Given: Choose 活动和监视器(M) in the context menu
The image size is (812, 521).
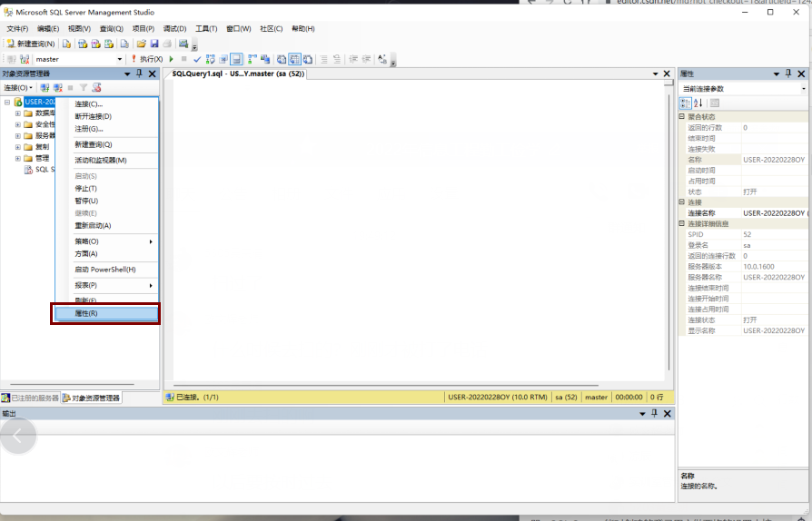Looking at the screenshot, I should point(106,161).
